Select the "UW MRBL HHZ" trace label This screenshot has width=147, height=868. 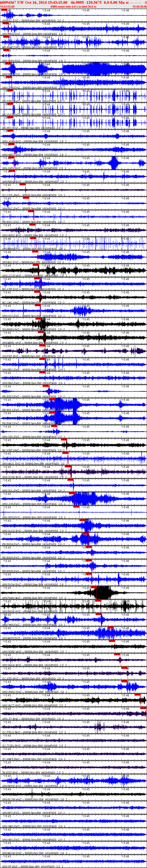[x=34, y=343]
